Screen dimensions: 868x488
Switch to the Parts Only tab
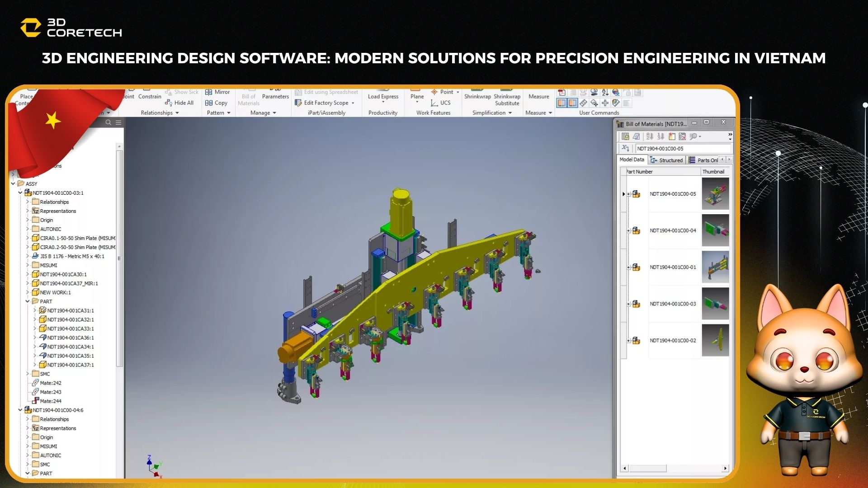coord(703,160)
